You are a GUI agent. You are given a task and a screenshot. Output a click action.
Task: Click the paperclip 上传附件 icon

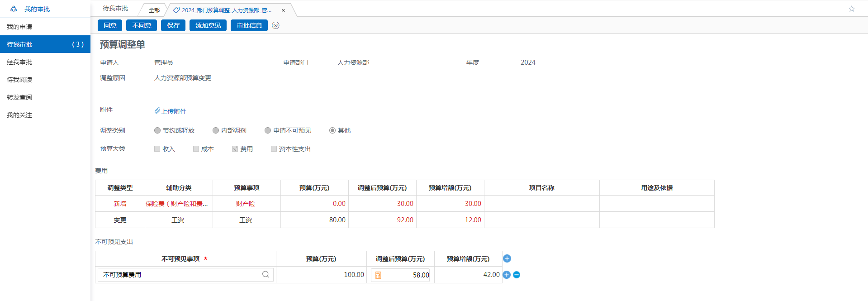(x=157, y=111)
